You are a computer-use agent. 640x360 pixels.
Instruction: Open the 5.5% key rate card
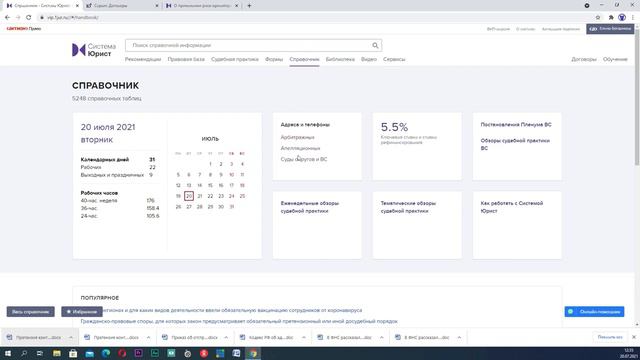(417, 146)
